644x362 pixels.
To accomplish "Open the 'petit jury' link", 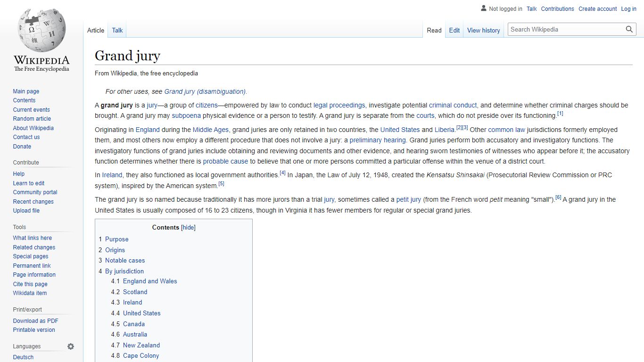I will coord(408,199).
